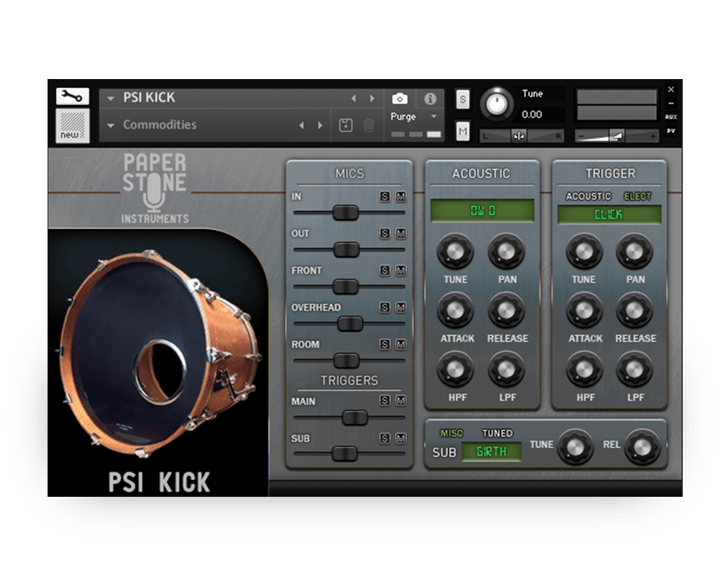The image size is (728, 575).
Task: Mute the SUB trigger
Action: pos(401,438)
